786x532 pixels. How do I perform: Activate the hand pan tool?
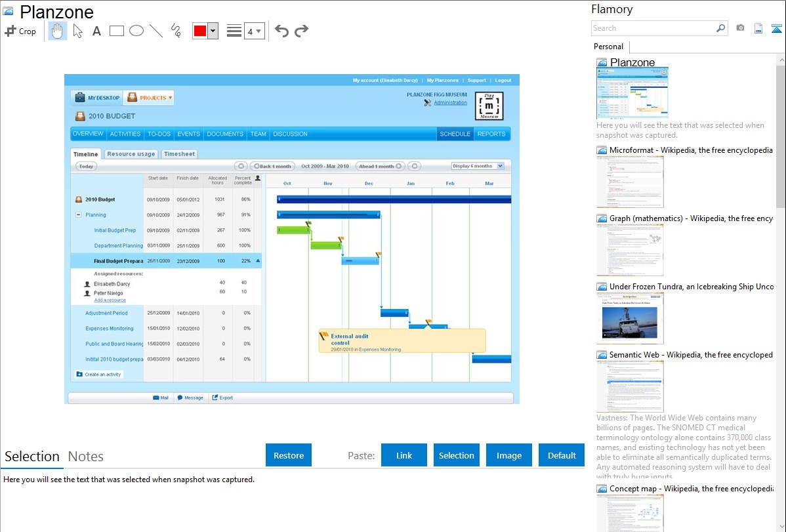[x=57, y=31]
